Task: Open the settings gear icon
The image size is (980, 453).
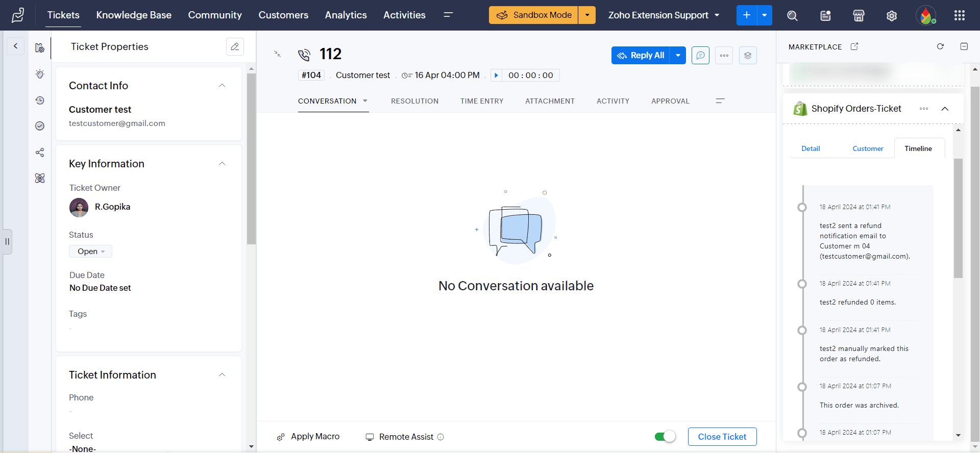Action: [x=892, y=15]
